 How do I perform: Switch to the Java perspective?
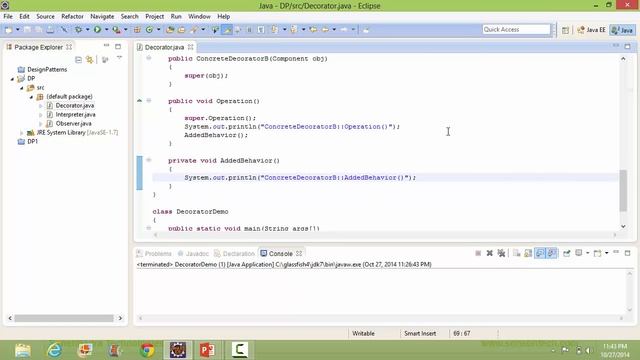pos(622,30)
